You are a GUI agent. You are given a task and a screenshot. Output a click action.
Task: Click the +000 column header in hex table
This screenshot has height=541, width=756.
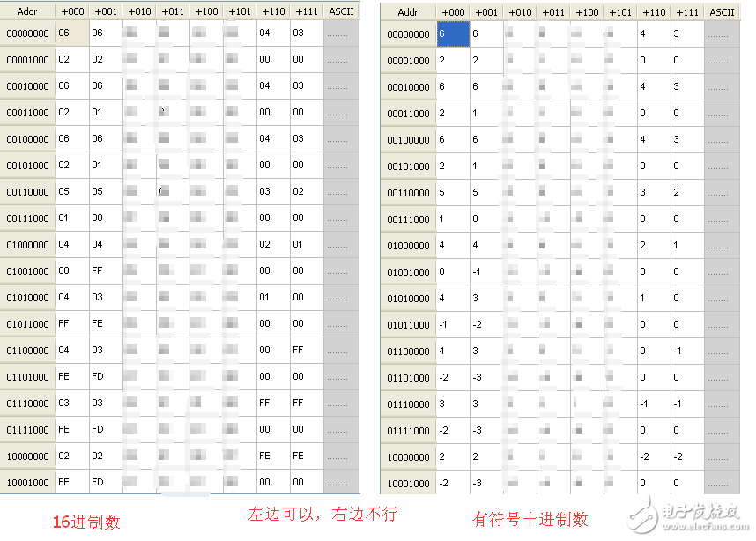[72, 11]
